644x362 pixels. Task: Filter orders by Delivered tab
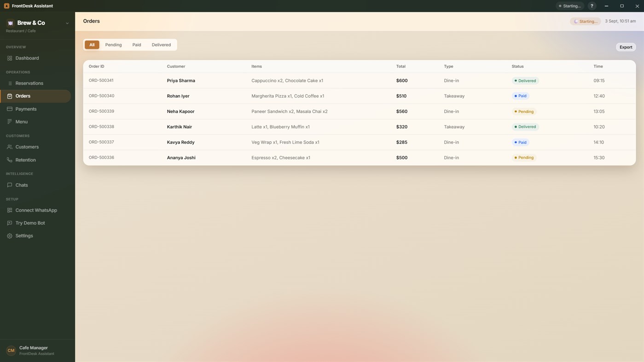161,45
